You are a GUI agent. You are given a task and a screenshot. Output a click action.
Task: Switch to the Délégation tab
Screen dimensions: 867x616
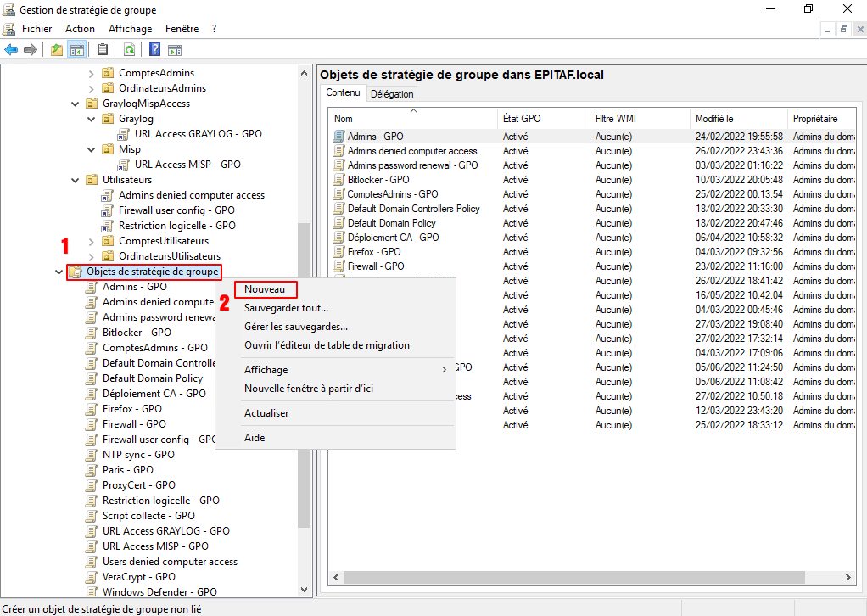(392, 94)
